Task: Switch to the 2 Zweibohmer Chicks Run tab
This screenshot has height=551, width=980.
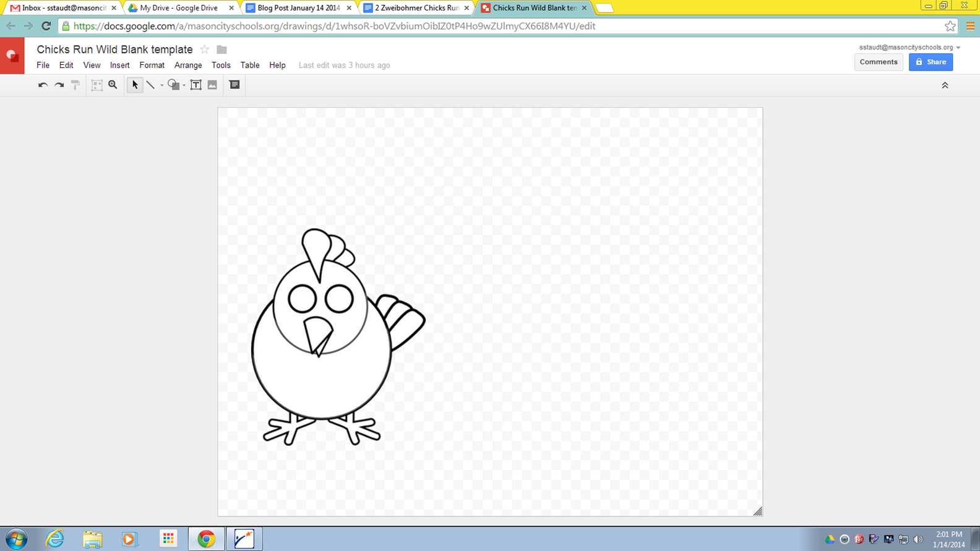Action: [x=416, y=8]
